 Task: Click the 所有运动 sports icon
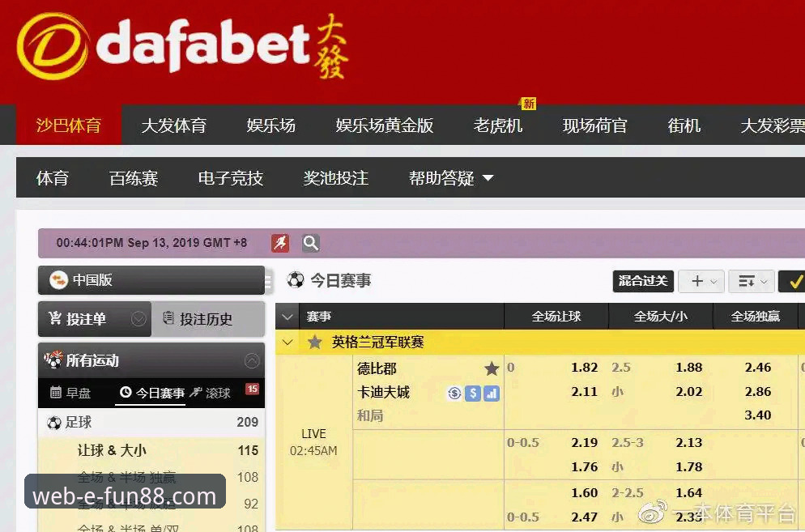(x=53, y=360)
